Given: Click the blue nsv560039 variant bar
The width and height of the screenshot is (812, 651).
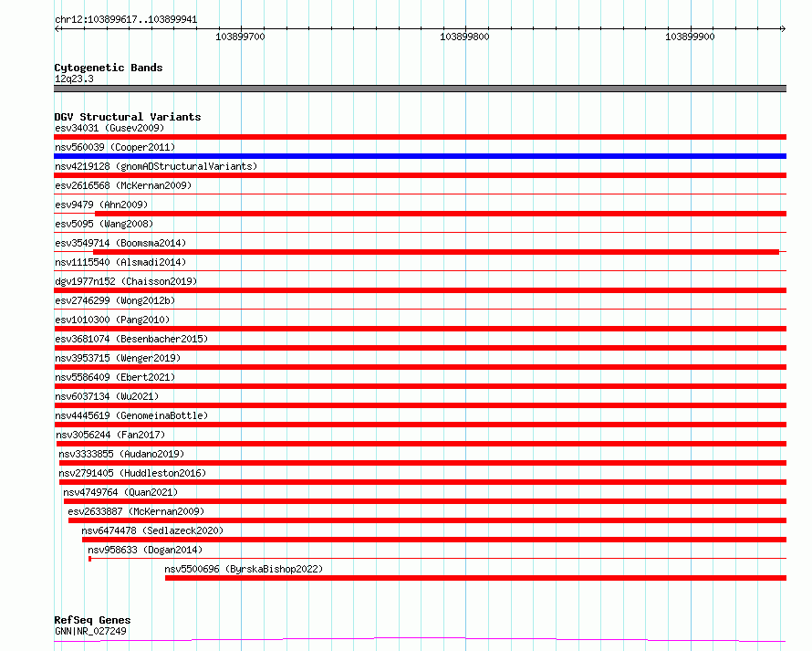Looking at the screenshot, I should 420,156.
